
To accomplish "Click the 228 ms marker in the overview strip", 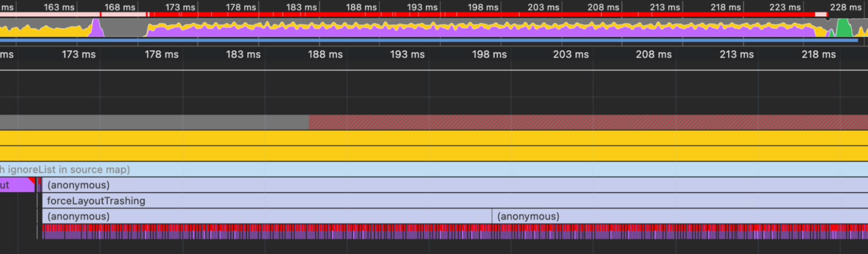I will 845,7.
